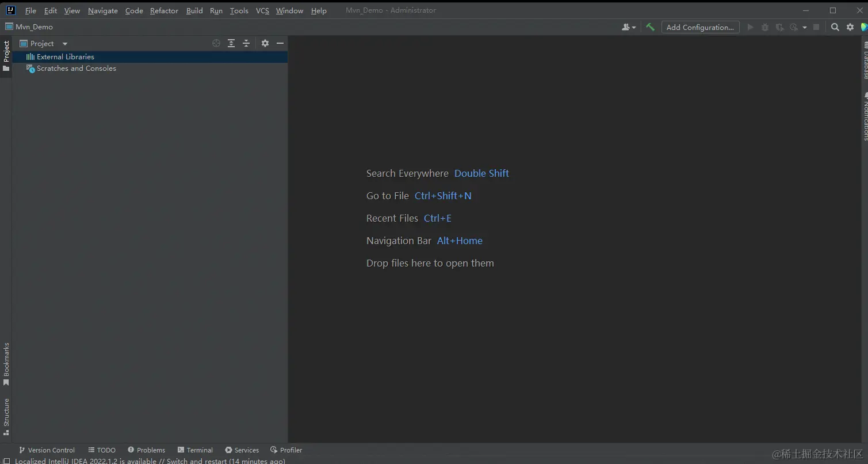Toggle the Project tool window tab

6,56
